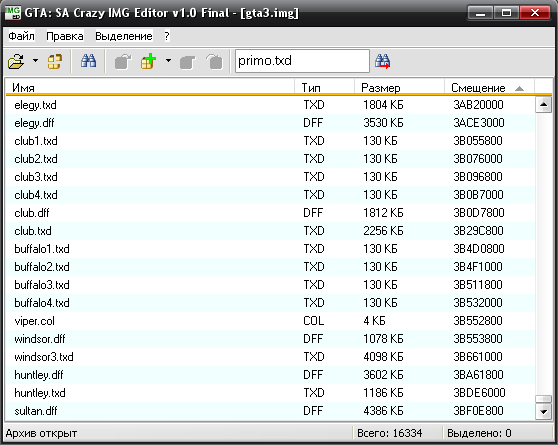Click the Всего: 16334 status entry
The width and height of the screenshot is (558, 445).
390,433
